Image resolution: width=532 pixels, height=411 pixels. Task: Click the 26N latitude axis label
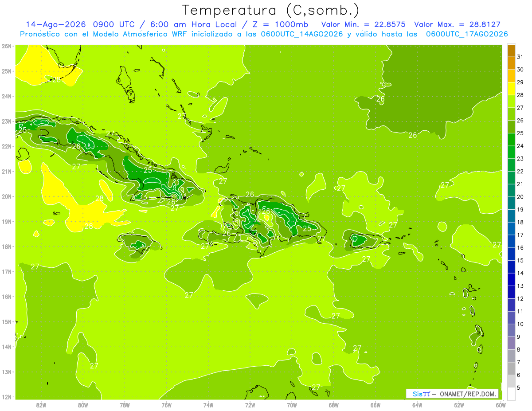click(6, 46)
